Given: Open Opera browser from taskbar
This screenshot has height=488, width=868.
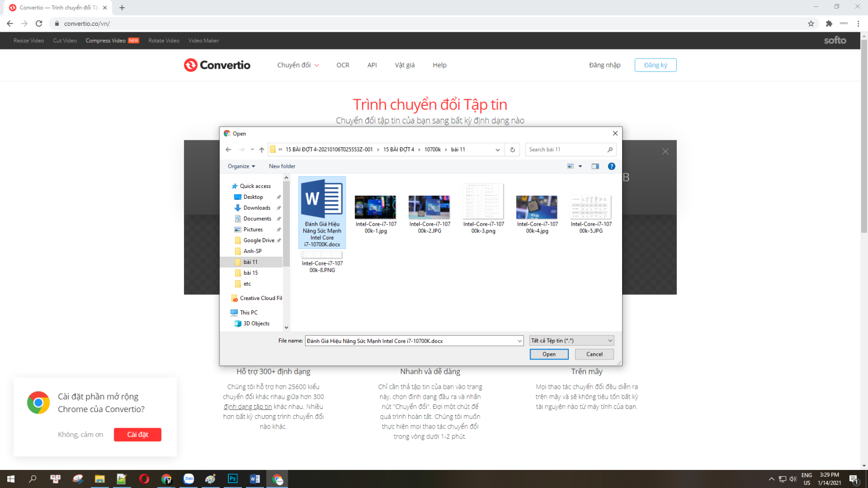Looking at the screenshot, I should (x=144, y=479).
